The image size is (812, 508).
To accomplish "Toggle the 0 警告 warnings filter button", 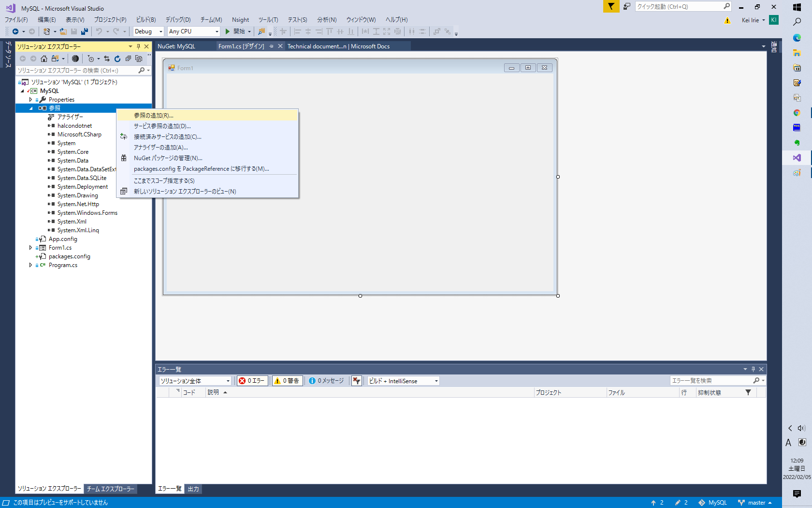I will coord(287,381).
